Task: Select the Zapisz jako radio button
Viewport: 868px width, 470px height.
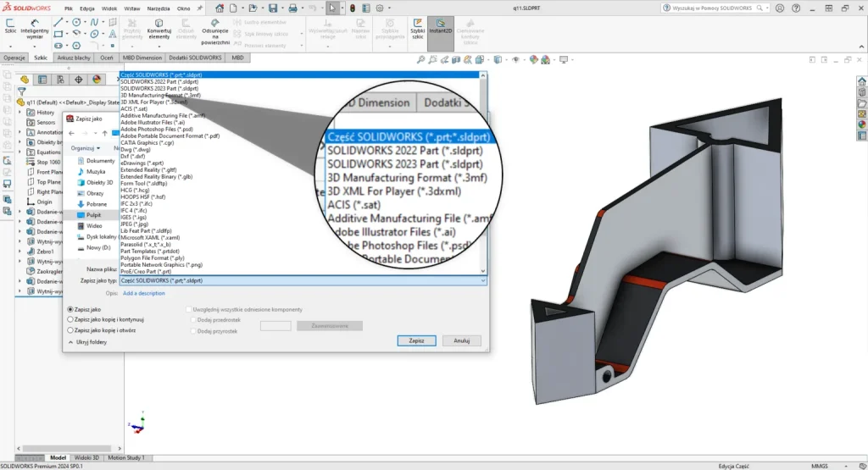Action: coord(70,310)
